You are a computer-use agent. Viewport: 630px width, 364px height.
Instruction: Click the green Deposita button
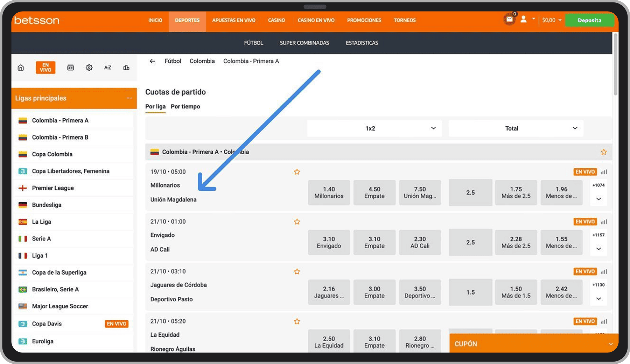(589, 20)
